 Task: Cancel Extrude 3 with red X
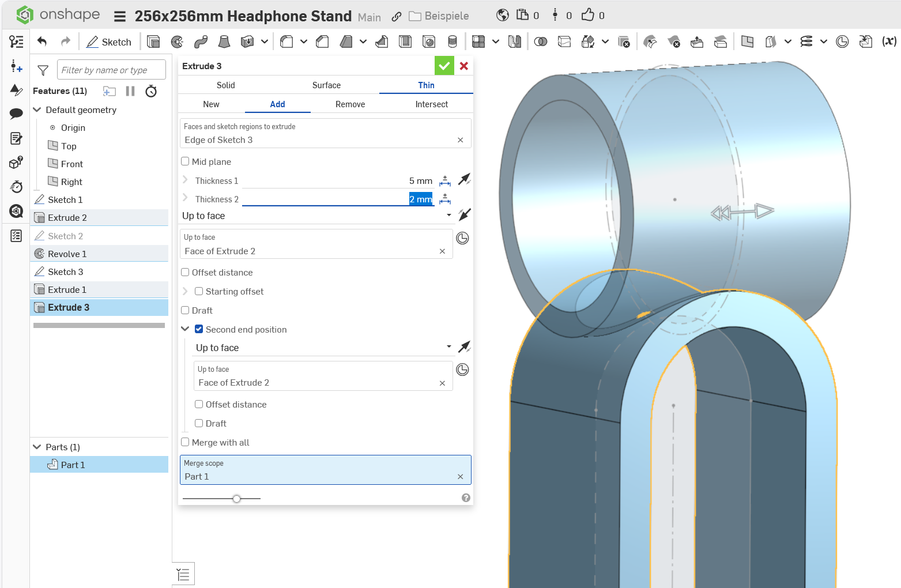[464, 66]
